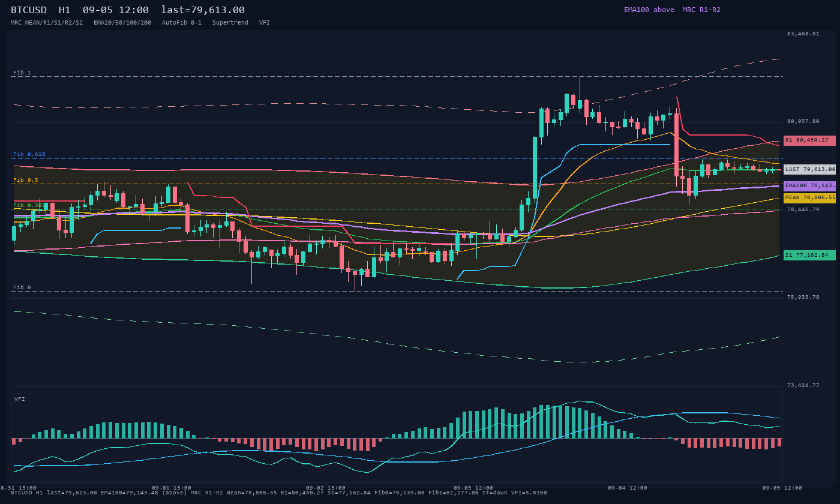Click the 09-05 12:00 timestamp in the title
Screen dimensions: 840x504
pos(116,10)
